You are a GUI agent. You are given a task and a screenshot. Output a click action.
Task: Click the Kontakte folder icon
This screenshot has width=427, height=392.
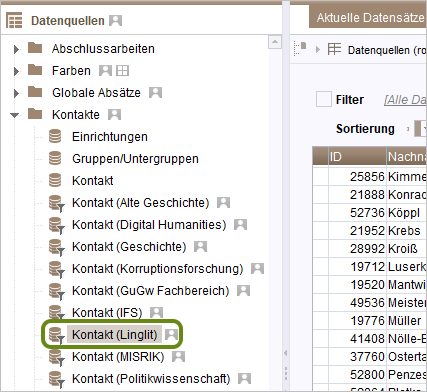35,114
